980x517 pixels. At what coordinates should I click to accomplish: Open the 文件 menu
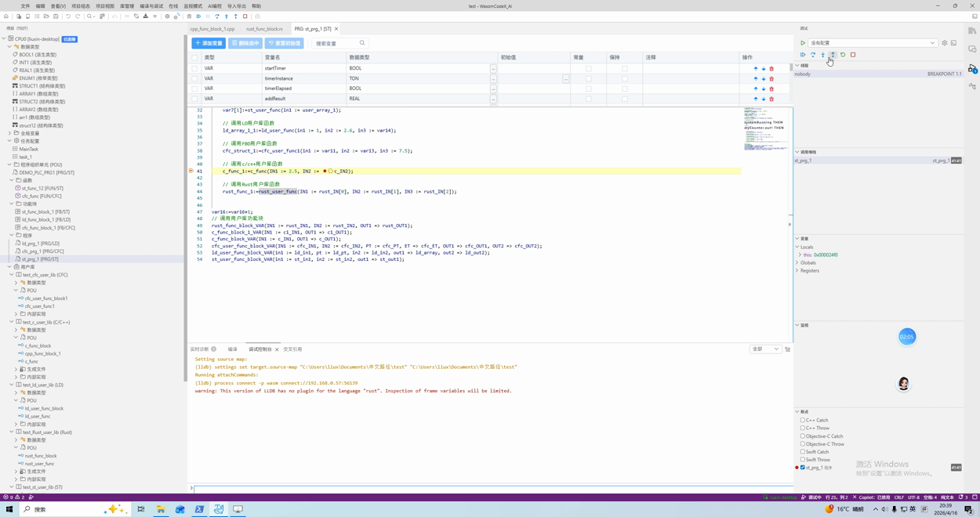click(25, 6)
